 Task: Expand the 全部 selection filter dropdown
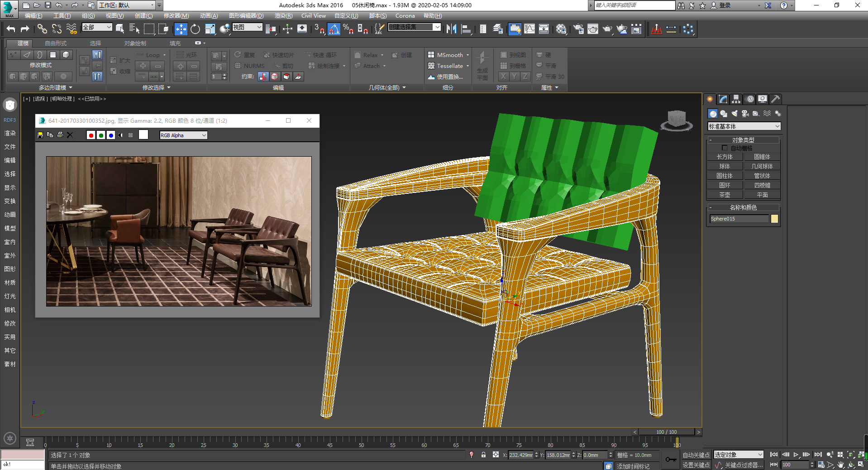97,27
